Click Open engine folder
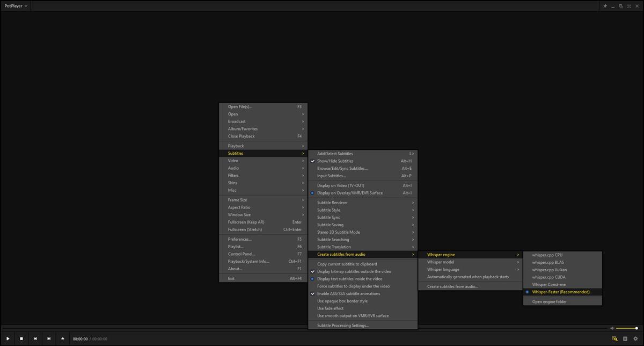This screenshot has height=346, width=644. click(549, 301)
